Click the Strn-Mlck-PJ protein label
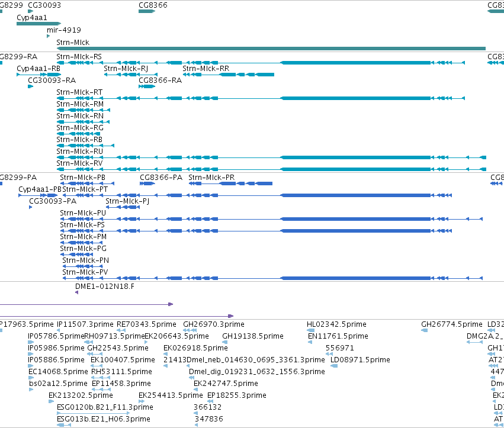504x428 pixels. [x=127, y=201]
